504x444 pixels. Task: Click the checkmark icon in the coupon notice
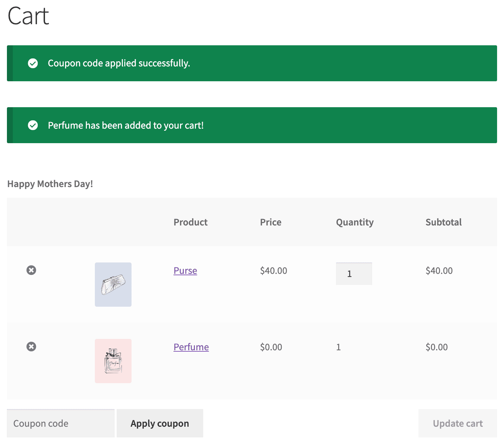(33, 63)
